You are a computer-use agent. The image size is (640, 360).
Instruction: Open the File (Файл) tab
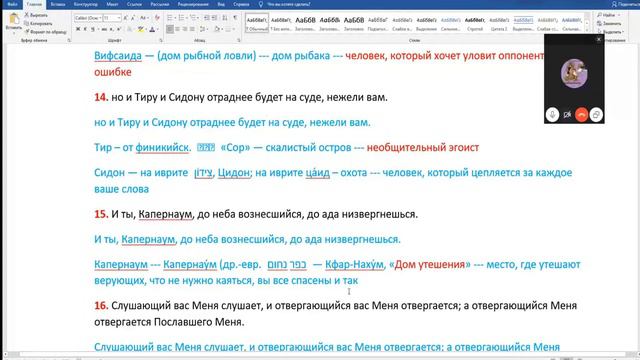13,4
